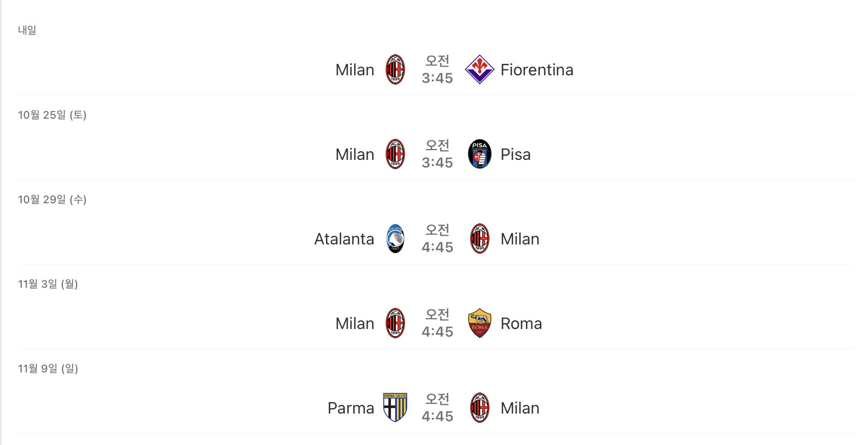The image size is (868, 445).
Task: Click the Pisa club crest icon
Action: [479, 154]
